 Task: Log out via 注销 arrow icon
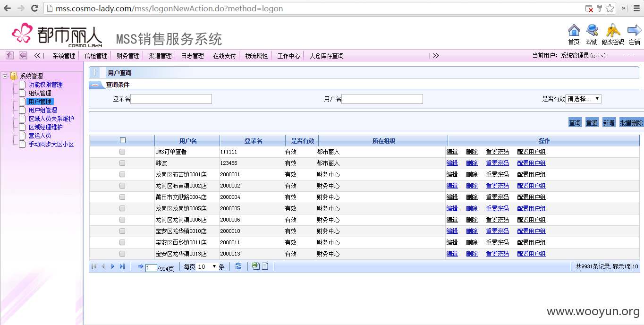[x=634, y=31]
